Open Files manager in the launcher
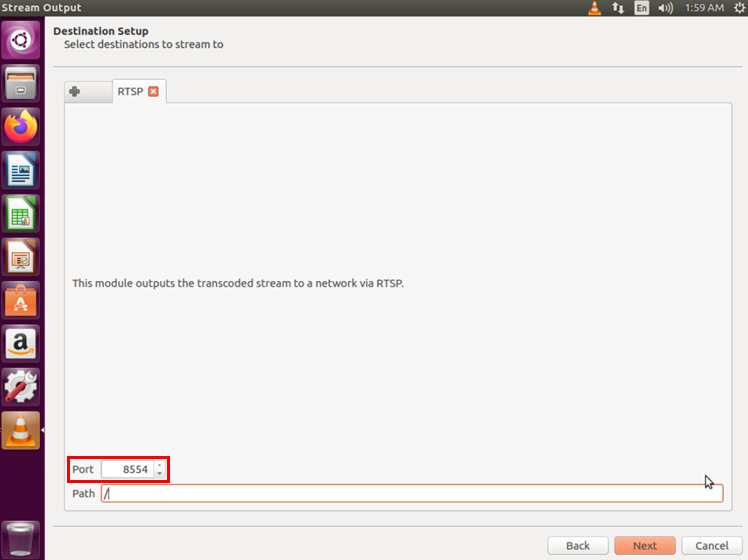This screenshot has height=560, width=748. coord(21,83)
